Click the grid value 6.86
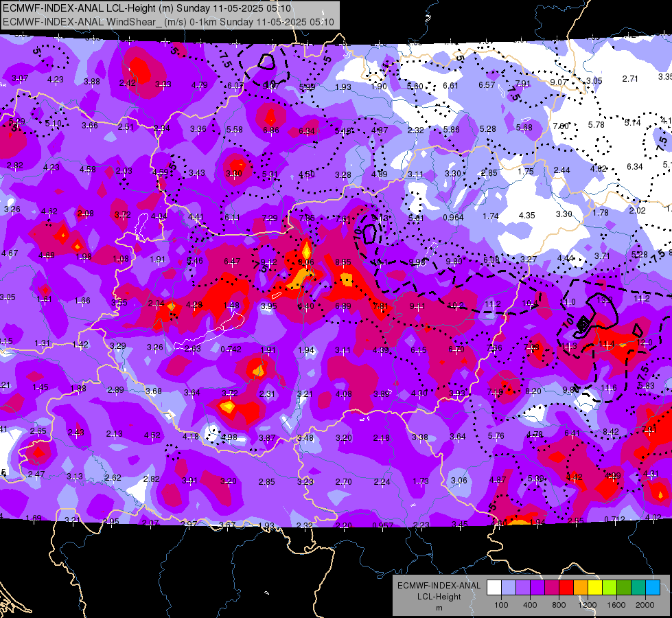Viewport: 672px width, 618px height. pos(271,130)
